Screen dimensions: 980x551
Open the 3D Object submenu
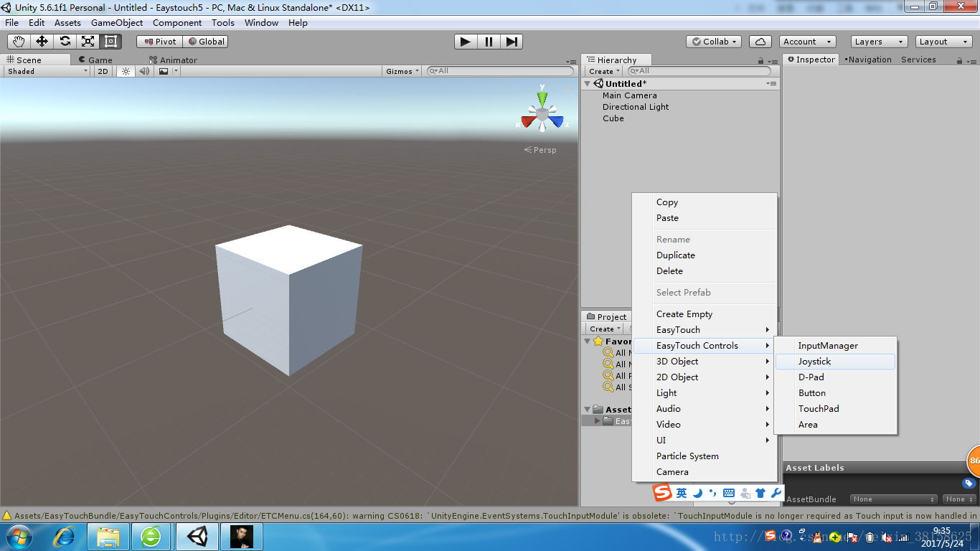tap(705, 362)
